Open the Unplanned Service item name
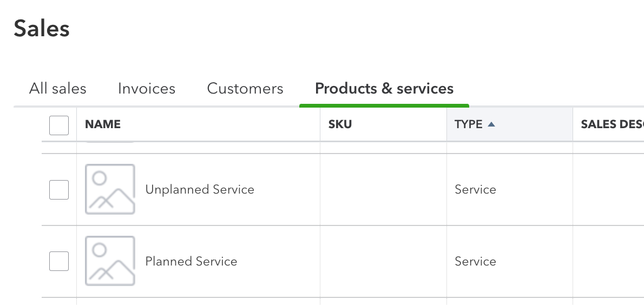 (x=200, y=190)
